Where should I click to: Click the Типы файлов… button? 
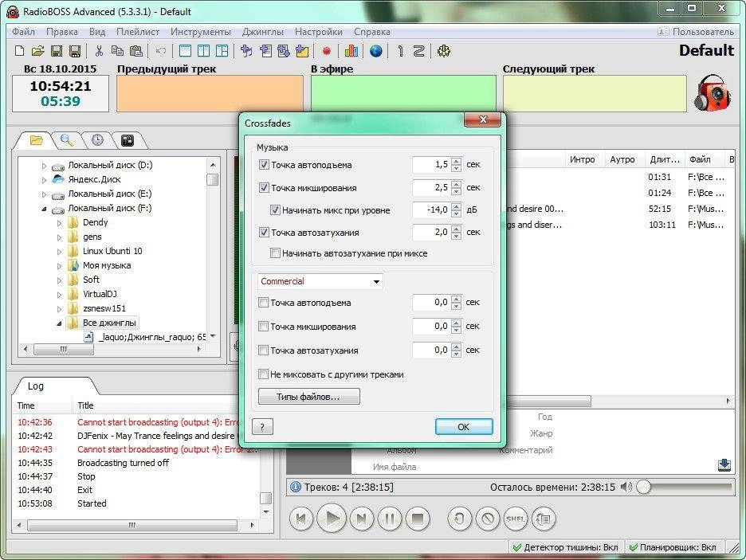(308, 396)
